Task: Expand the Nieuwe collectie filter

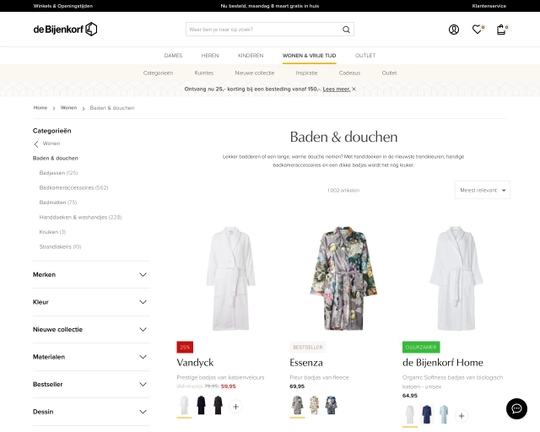Action: 91,329
